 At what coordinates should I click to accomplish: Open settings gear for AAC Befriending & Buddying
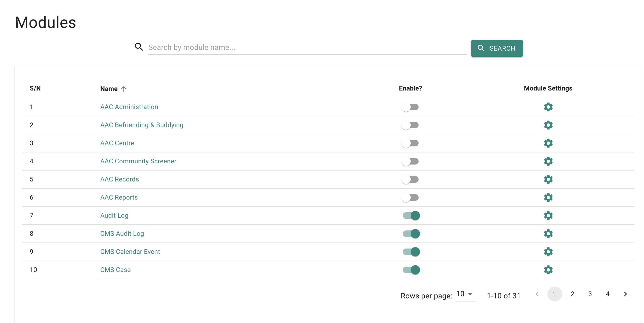(548, 125)
